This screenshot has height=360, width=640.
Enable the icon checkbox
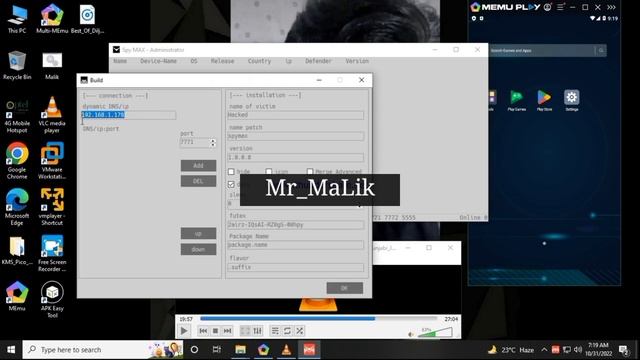pos(269,171)
